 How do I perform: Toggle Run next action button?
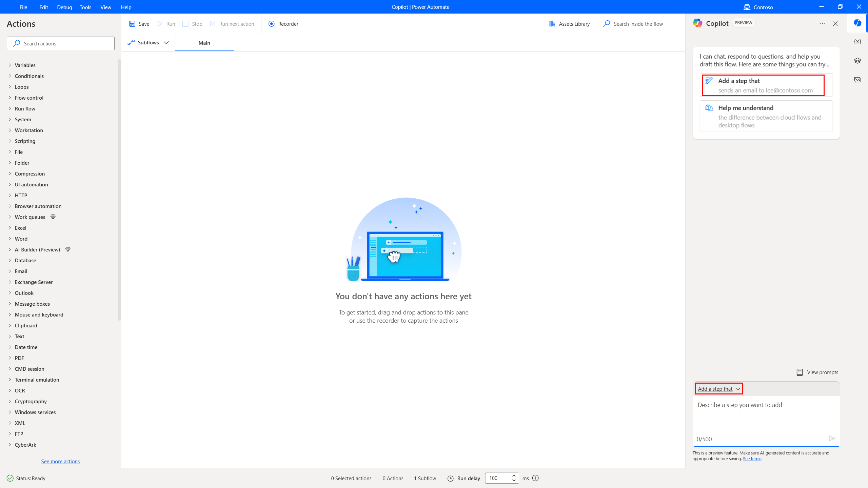232,24
